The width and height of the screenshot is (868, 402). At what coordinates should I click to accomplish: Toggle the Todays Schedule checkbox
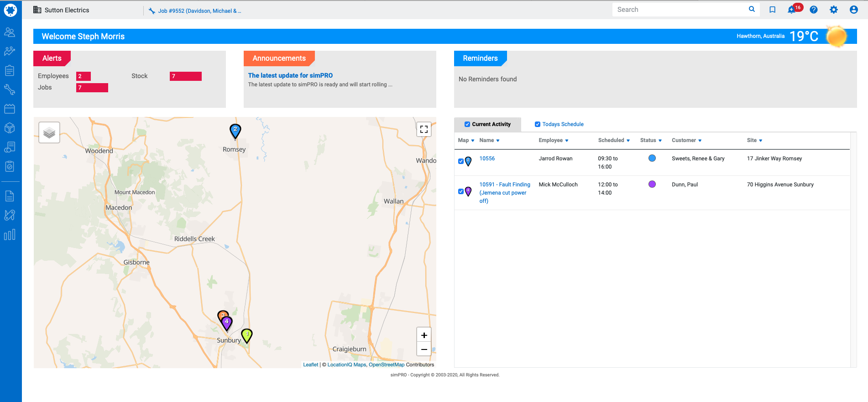(x=538, y=124)
